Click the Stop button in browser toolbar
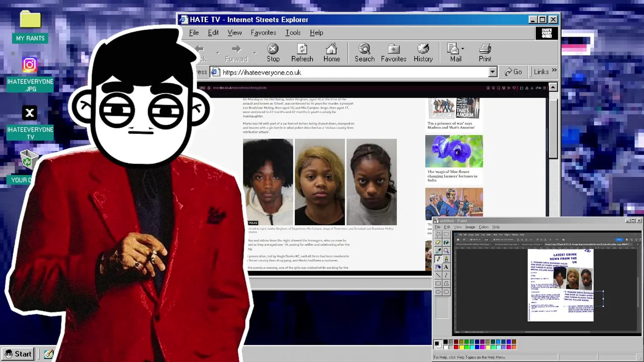 (273, 53)
